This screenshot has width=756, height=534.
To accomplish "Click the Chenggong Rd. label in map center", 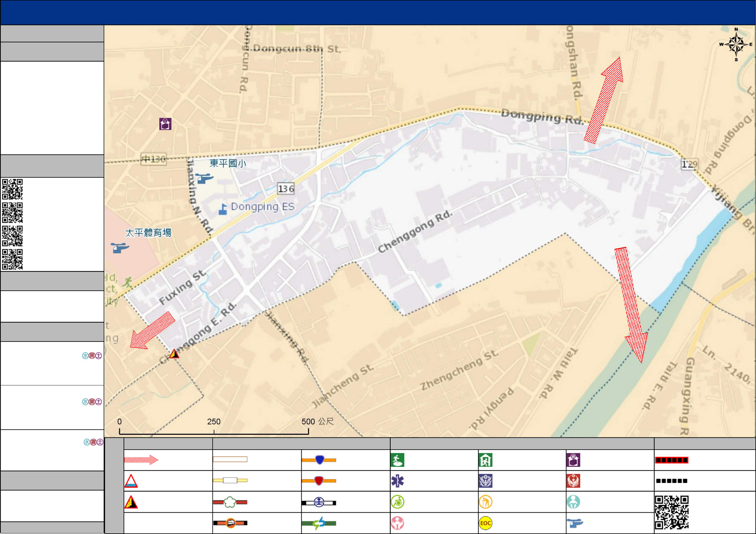I will tap(416, 232).
